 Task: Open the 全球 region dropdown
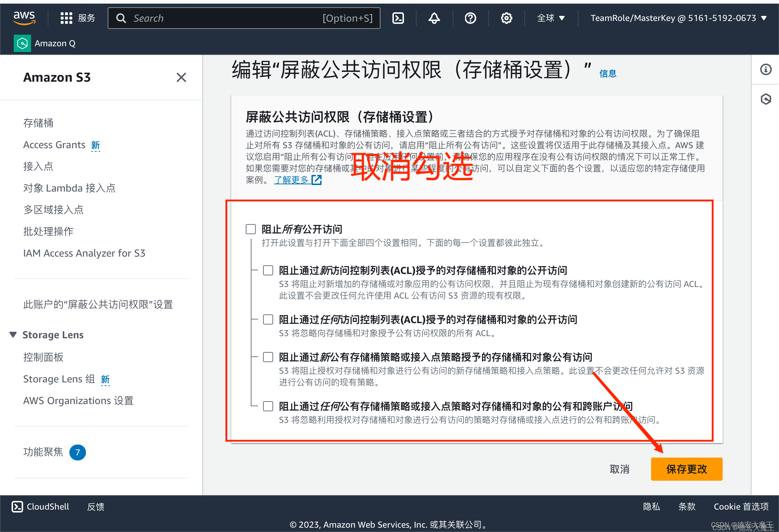[x=551, y=18]
